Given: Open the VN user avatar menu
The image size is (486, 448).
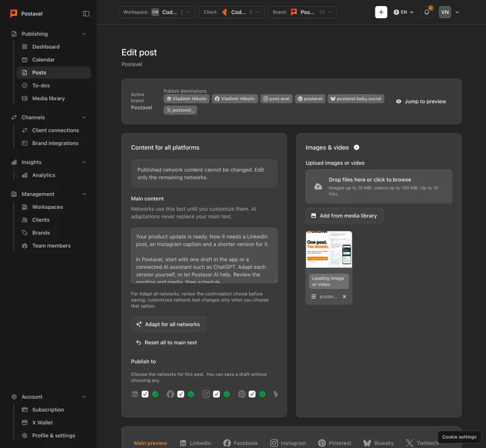Looking at the screenshot, I should pyautogui.click(x=445, y=12).
